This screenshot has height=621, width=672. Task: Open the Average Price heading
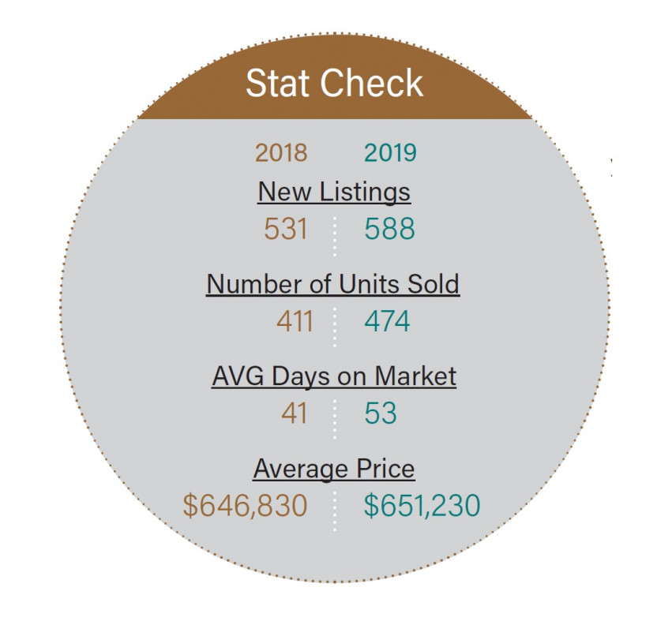click(334, 469)
